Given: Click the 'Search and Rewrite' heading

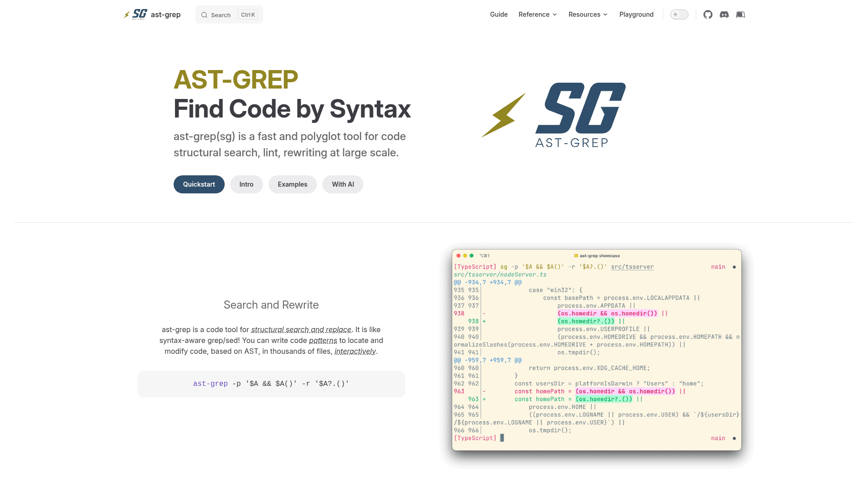Looking at the screenshot, I should [x=271, y=305].
